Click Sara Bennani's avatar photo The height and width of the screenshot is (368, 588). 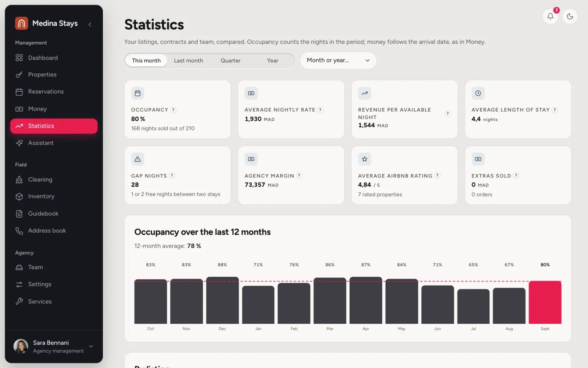(21, 346)
